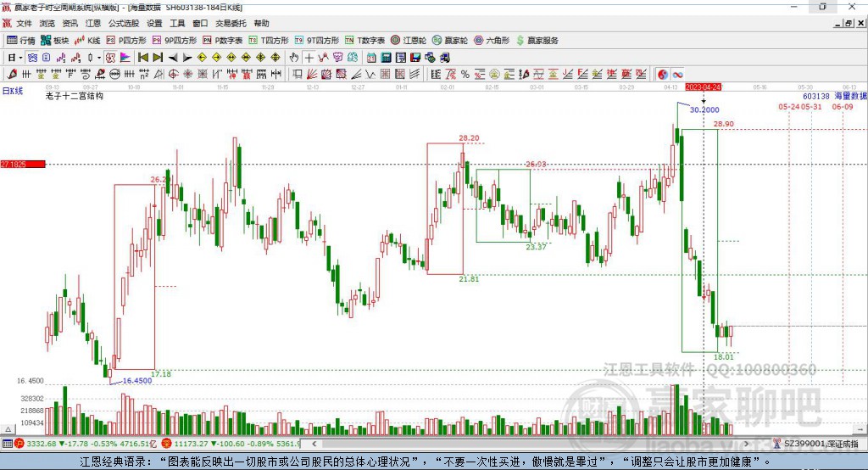Toggle the infinity loop icon
This screenshot has width=868, height=470.
(677, 75)
